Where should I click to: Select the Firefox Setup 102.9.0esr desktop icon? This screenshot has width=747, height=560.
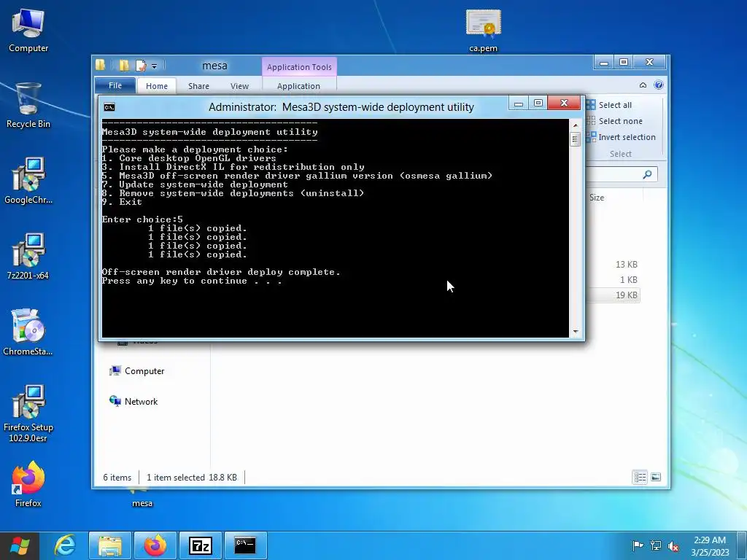click(28, 413)
